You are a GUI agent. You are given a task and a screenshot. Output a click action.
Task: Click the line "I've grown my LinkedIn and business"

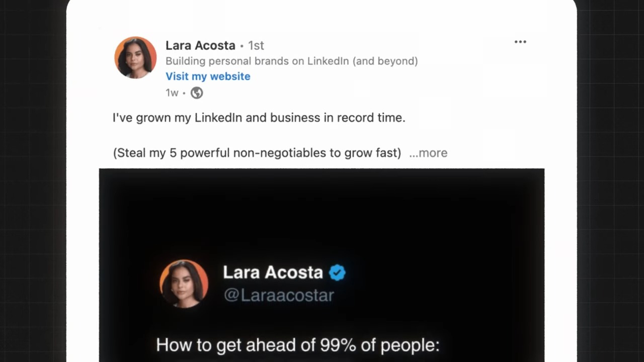click(259, 118)
